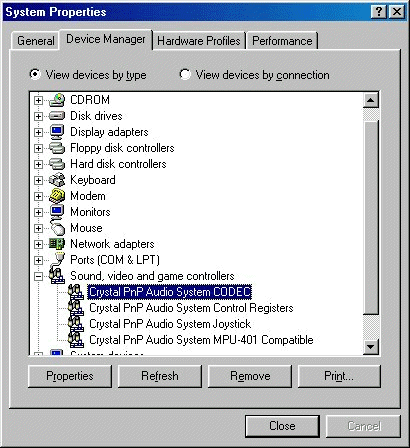Viewport: 410px width, 448px height.
Task: Click the Disk drives icon
Action: tap(57, 116)
